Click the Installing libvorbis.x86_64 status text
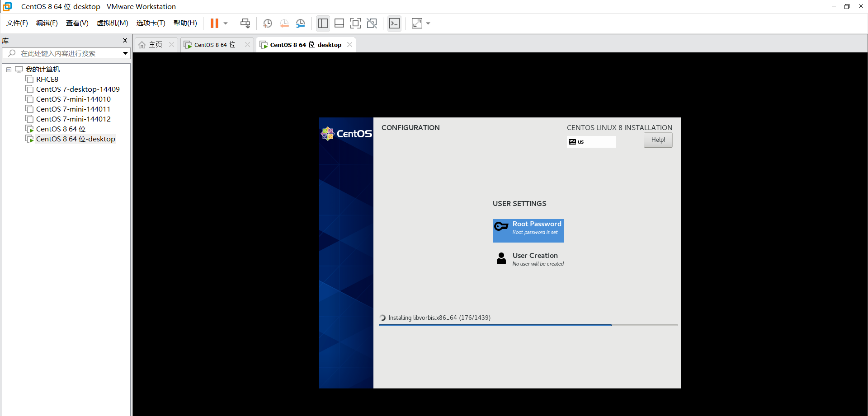868x416 pixels. click(x=439, y=318)
